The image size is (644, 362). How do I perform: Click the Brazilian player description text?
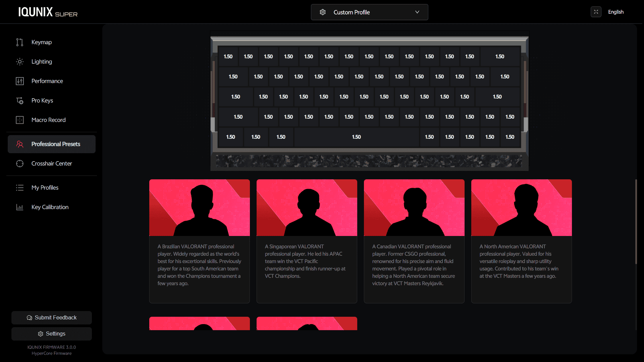200,265
